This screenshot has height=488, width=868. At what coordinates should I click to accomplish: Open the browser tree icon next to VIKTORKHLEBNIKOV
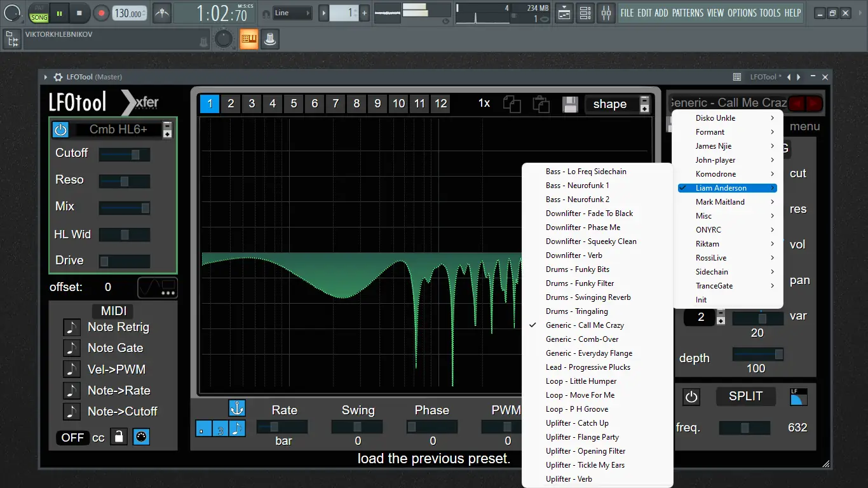pos(11,39)
